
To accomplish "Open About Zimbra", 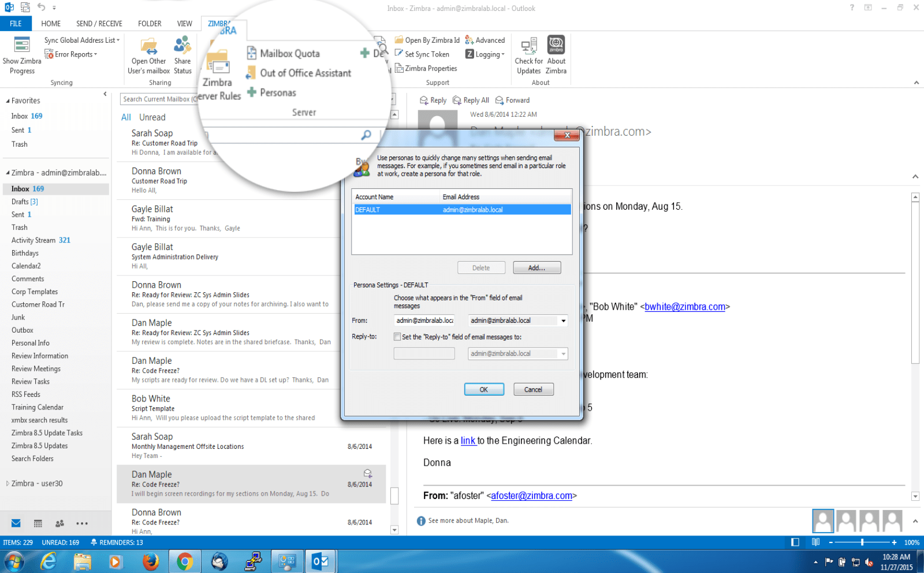I will pos(556,55).
